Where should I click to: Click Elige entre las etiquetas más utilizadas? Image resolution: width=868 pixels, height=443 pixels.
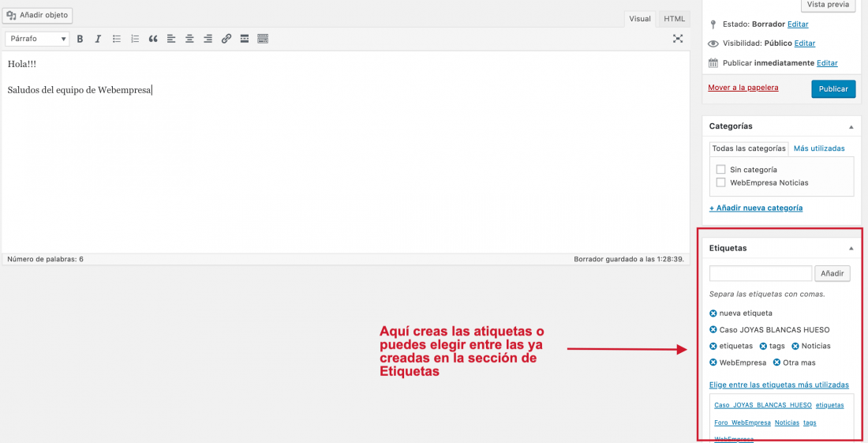[779, 385]
